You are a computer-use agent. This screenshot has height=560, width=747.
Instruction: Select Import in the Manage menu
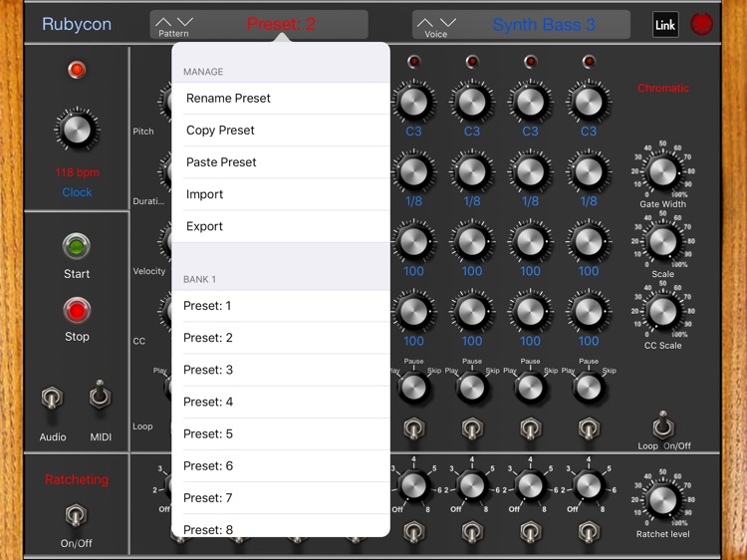281,194
